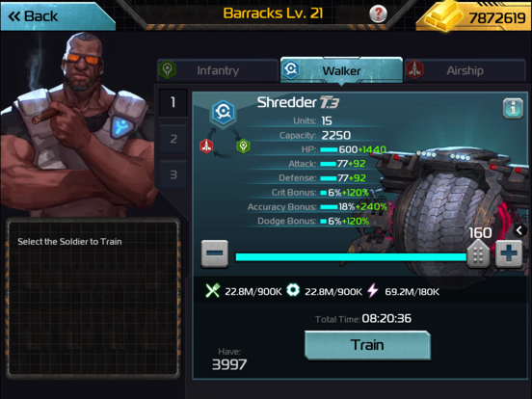The width and height of the screenshot is (532, 399).
Task: Go Back to previous screen
Action: (x=58, y=16)
